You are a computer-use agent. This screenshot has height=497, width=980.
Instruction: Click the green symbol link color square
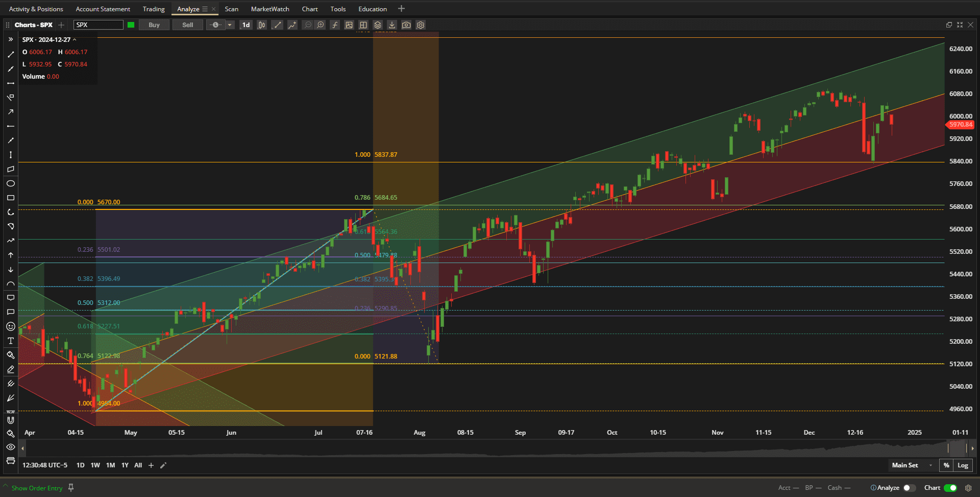tap(131, 25)
